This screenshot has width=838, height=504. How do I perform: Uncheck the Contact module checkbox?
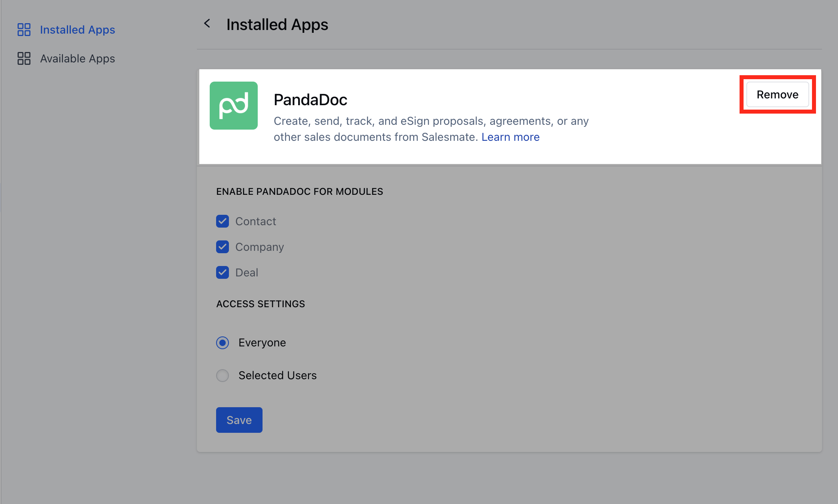coord(223,221)
